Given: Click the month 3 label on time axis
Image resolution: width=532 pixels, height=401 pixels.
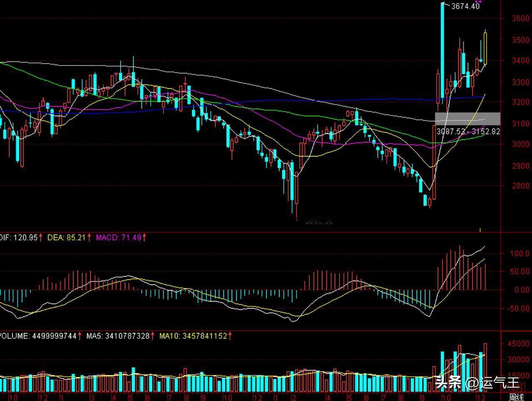Looking at the screenshot, I should point(92,398).
